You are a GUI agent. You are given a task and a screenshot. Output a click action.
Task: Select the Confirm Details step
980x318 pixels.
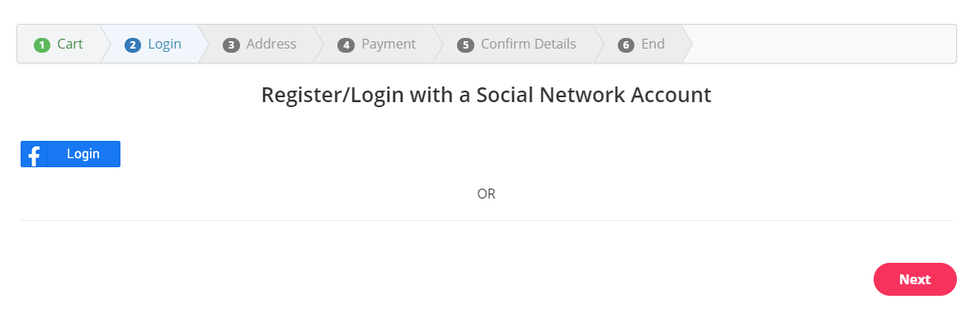[528, 44]
